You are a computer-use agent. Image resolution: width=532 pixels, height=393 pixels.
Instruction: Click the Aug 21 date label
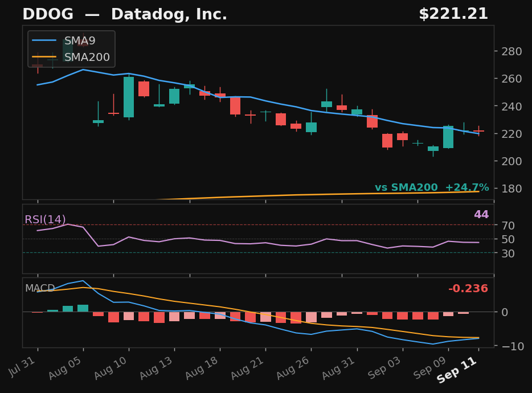coord(248,368)
